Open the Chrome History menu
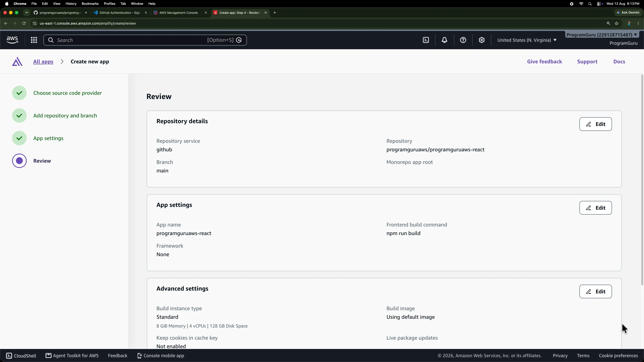 pyautogui.click(x=71, y=4)
